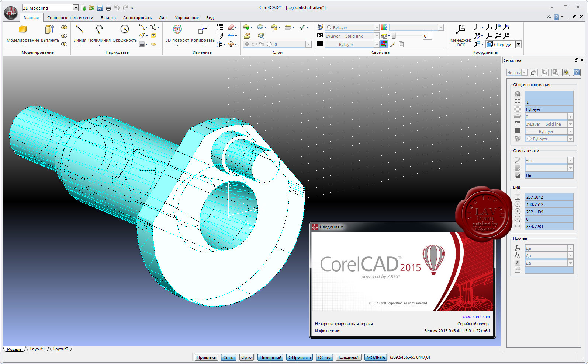Activate the 3D-поворот rotate tool
This screenshot has width=588, height=364.
(x=177, y=35)
